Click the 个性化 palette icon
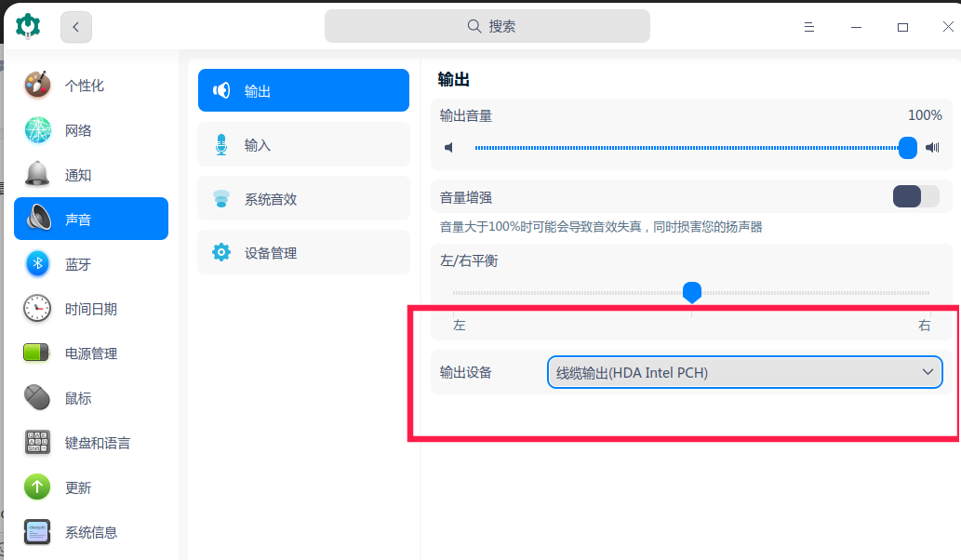This screenshot has height=560, width=961. [x=37, y=86]
